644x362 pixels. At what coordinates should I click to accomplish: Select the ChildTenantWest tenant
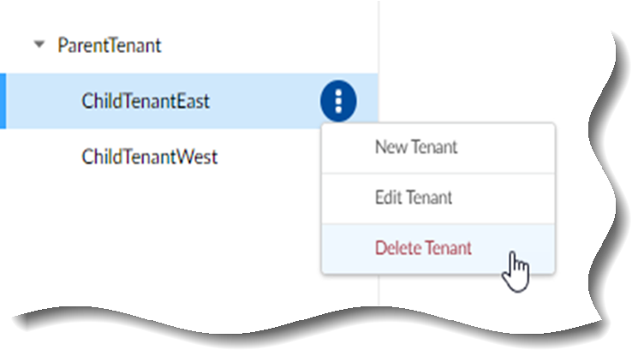(x=150, y=157)
